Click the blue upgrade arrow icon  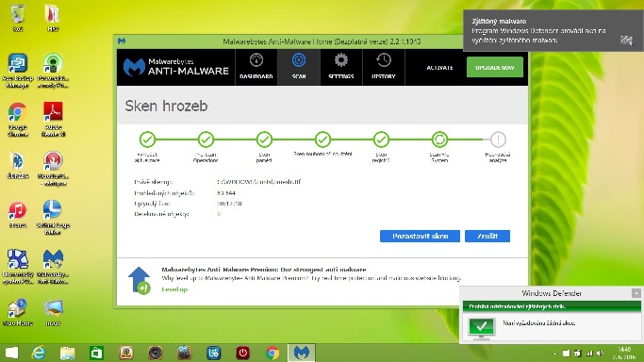[140, 280]
